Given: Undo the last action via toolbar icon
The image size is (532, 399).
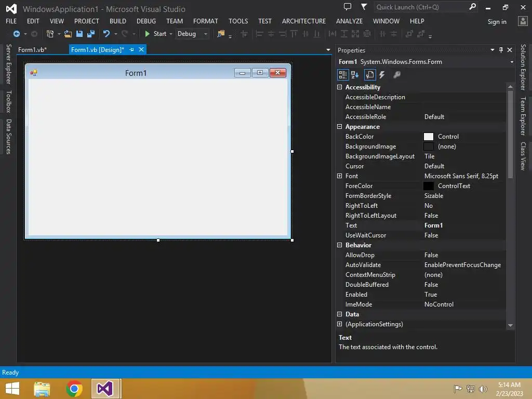Looking at the screenshot, I should pos(107,34).
